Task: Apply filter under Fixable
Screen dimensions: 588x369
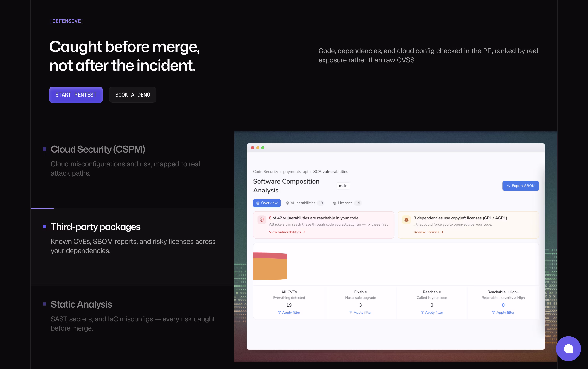Action: click(x=360, y=312)
